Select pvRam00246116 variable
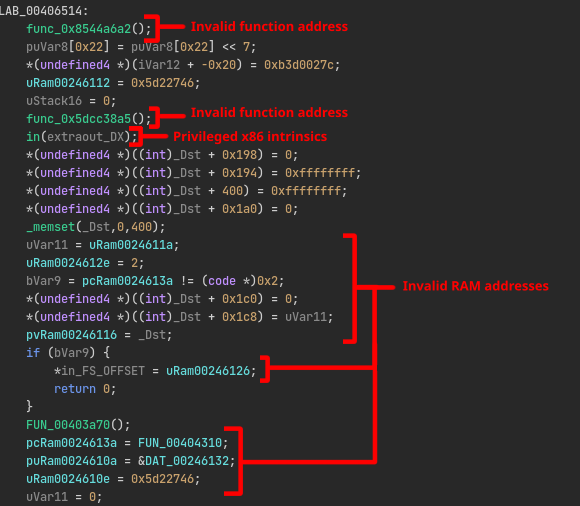The image size is (580, 506). coord(71,335)
